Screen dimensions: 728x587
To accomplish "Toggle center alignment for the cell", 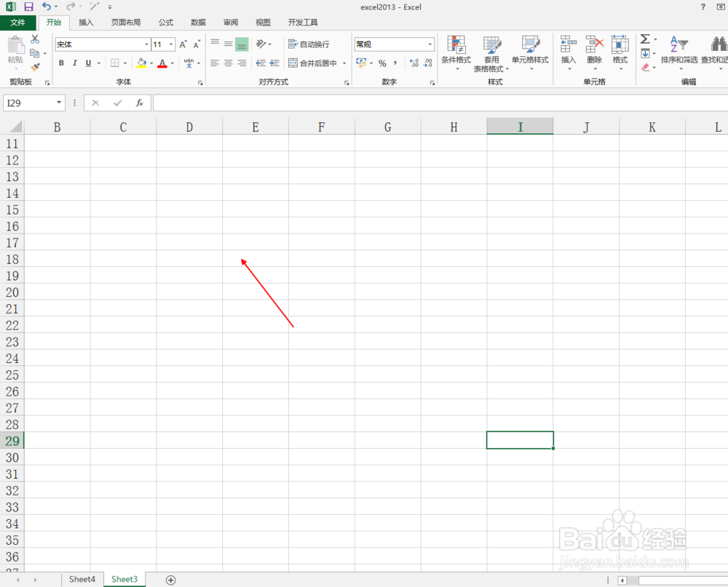I will coord(228,63).
